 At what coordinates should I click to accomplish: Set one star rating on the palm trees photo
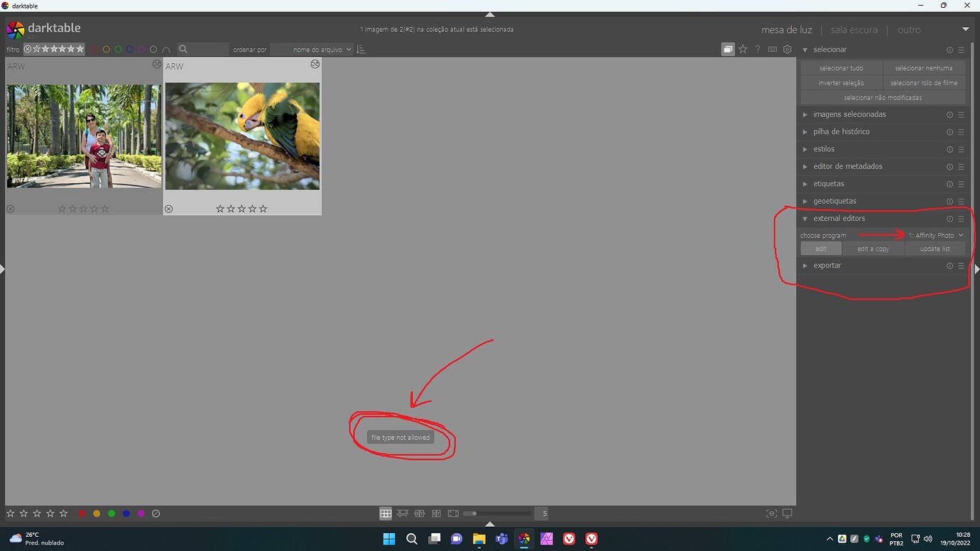pos(61,208)
